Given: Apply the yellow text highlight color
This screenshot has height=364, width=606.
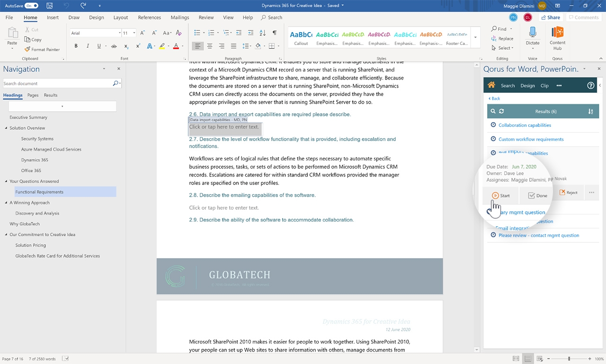Looking at the screenshot, I should (x=162, y=46).
